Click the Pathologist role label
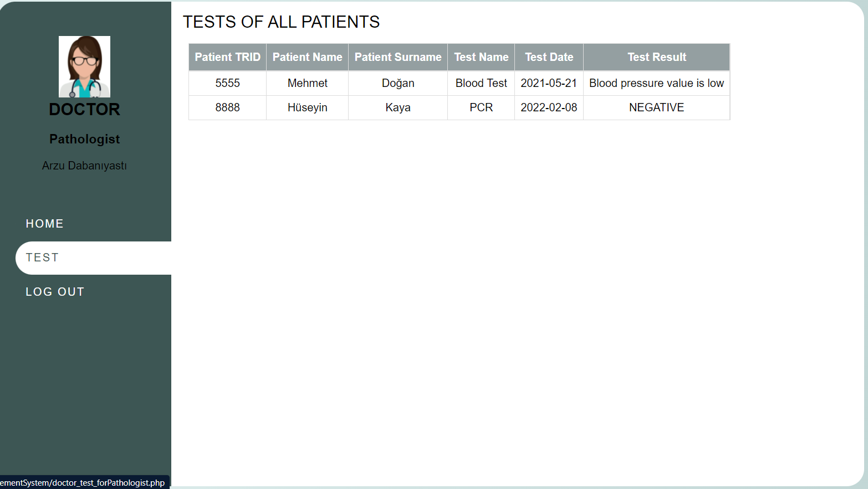The image size is (868, 489). (84, 139)
